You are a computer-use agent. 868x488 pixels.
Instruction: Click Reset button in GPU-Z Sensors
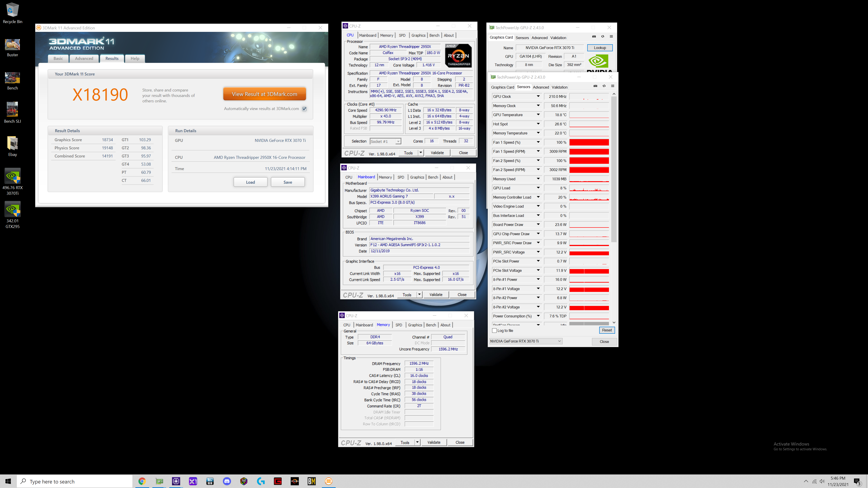click(x=607, y=330)
